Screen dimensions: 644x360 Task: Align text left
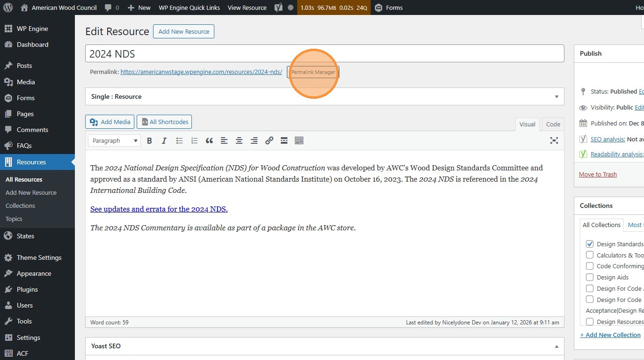click(224, 140)
